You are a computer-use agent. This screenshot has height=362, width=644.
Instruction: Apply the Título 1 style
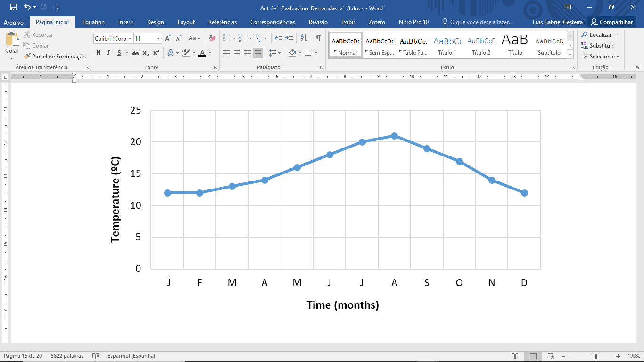(x=447, y=45)
